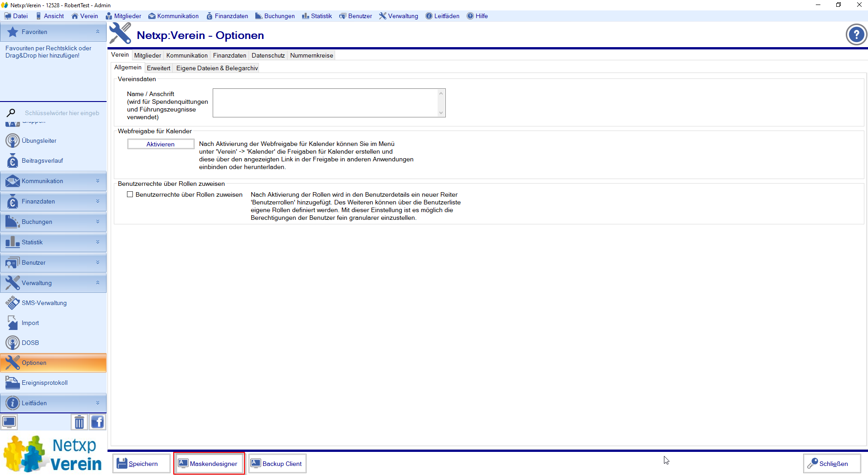The image size is (868, 475).
Task: Select the Allgemein sub-tab
Action: 128,68
